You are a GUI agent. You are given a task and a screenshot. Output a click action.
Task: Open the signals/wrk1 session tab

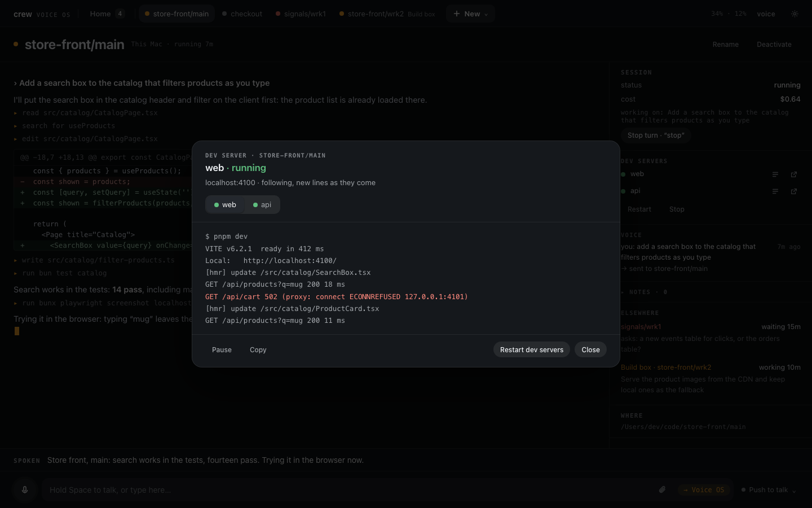click(301, 14)
